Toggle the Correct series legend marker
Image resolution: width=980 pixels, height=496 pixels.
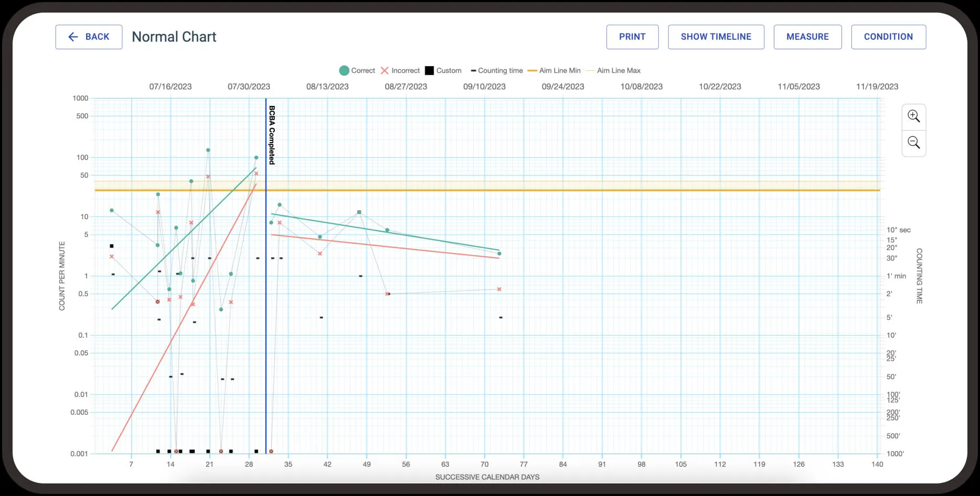(344, 71)
